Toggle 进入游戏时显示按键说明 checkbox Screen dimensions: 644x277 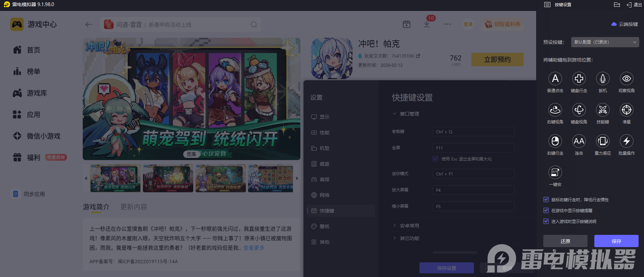click(546, 221)
